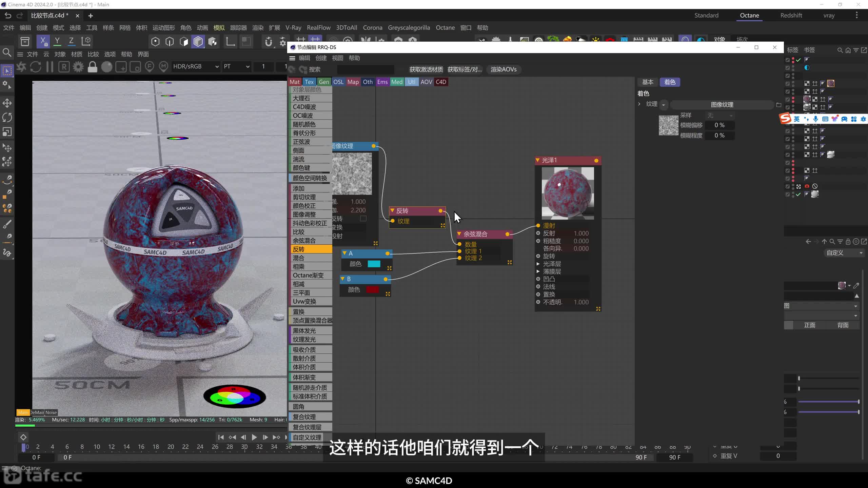Click the search icon in object manager
Screen dimensions: 868x488
840,50
